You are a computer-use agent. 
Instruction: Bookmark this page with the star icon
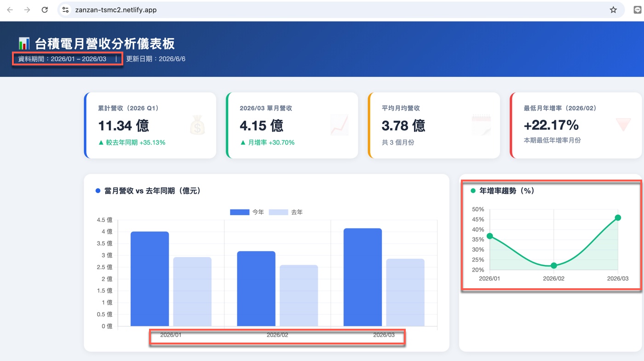613,10
